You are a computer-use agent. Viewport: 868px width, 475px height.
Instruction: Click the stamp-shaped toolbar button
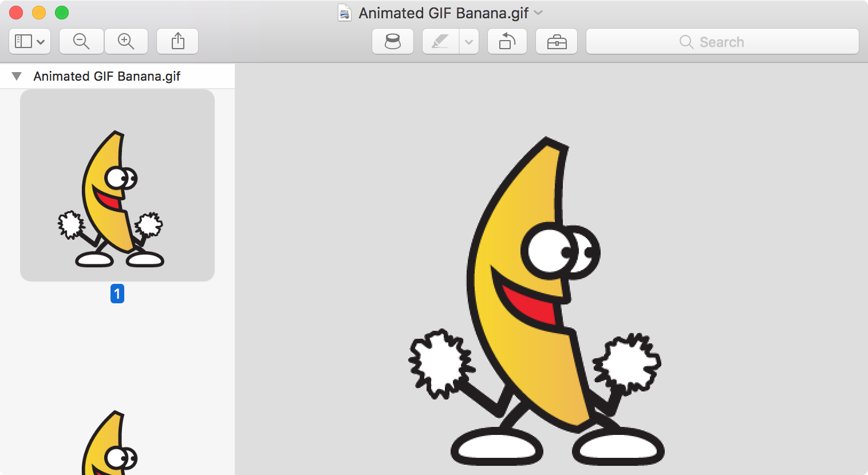393,41
